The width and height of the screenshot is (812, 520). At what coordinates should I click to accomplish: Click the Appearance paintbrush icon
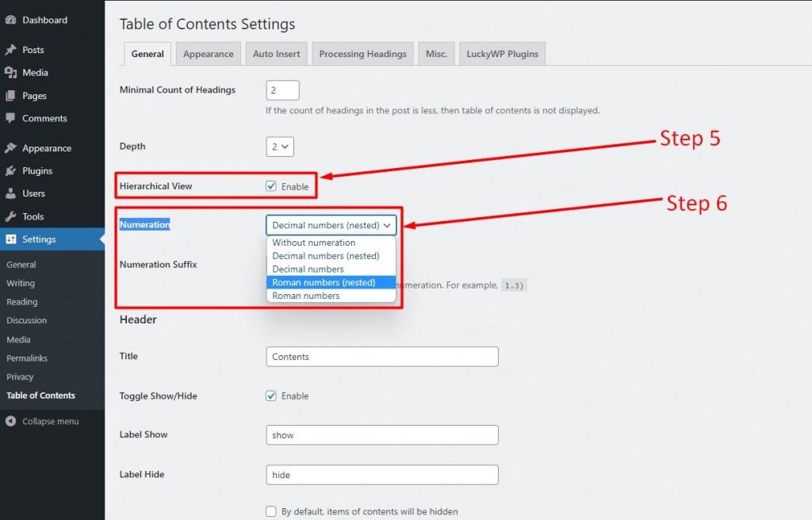(x=10, y=148)
